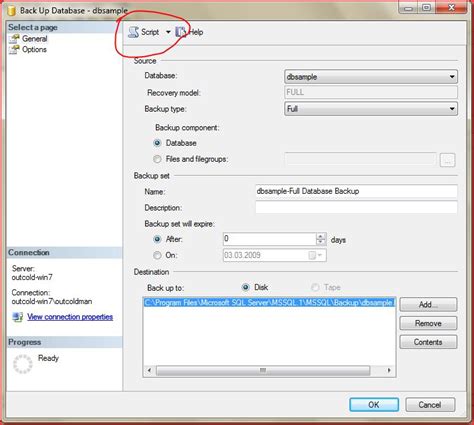Select Disk as backup destination
474x425 pixels.
246,287
